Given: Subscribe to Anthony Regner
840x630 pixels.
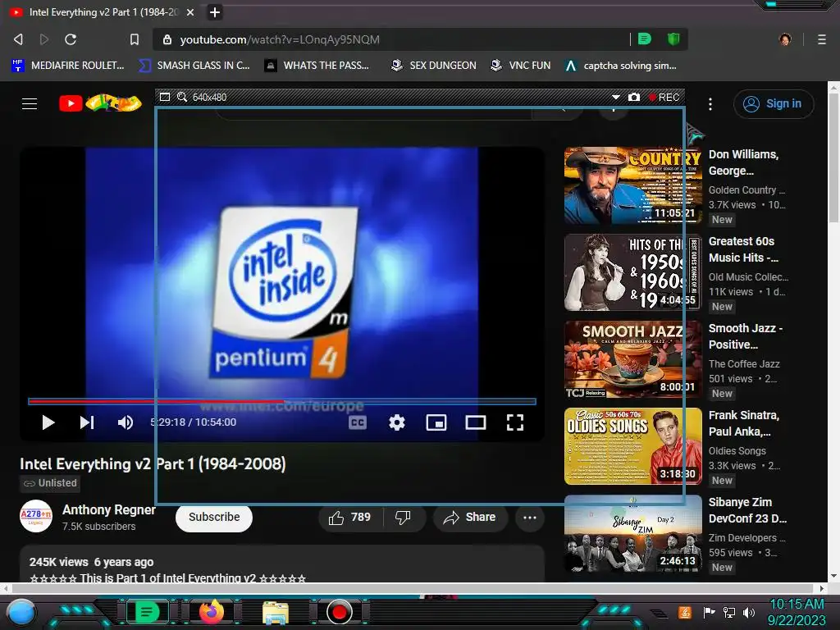Looking at the screenshot, I should [x=214, y=517].
